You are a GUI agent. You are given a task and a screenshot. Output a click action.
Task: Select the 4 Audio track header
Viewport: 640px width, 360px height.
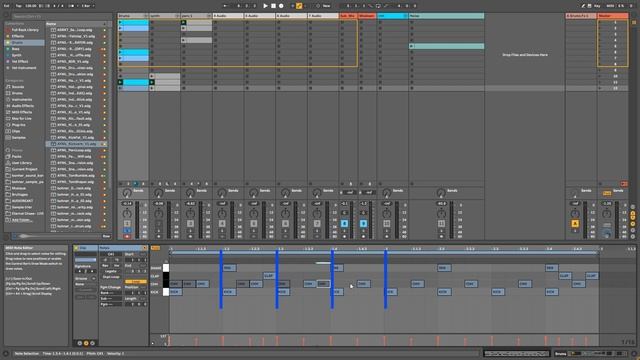click(228, 16)
